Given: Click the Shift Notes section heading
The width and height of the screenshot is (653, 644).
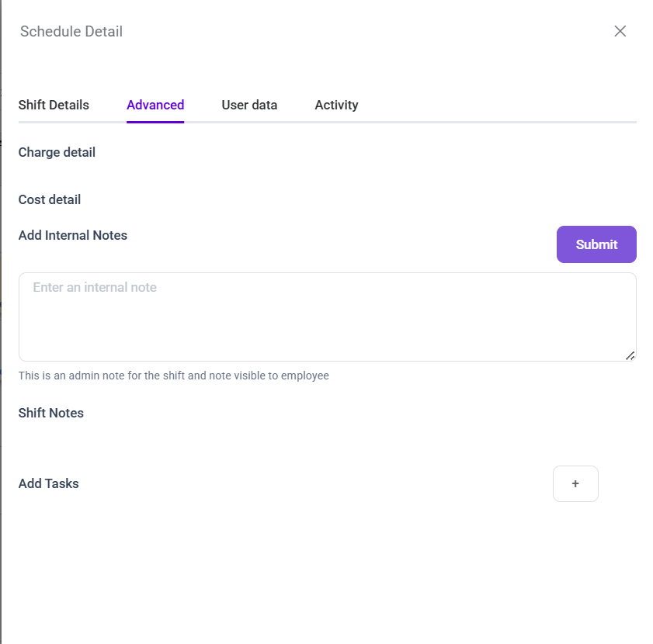Looking at the screenshot, I should [x=51, y=413].
